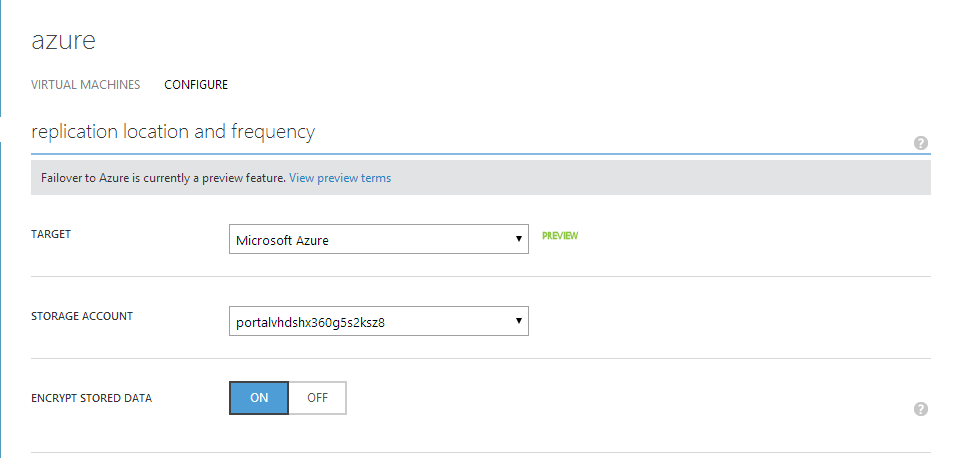Click the Storage Account dropdown arrow
Viewport: 959px width, 458px height.
point(518,321)
